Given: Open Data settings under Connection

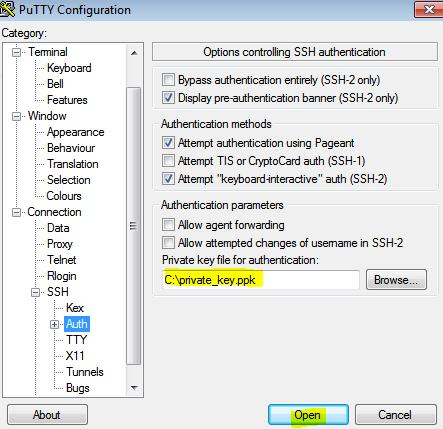Looking at the screenshot, I should click(x=58, y=228).
